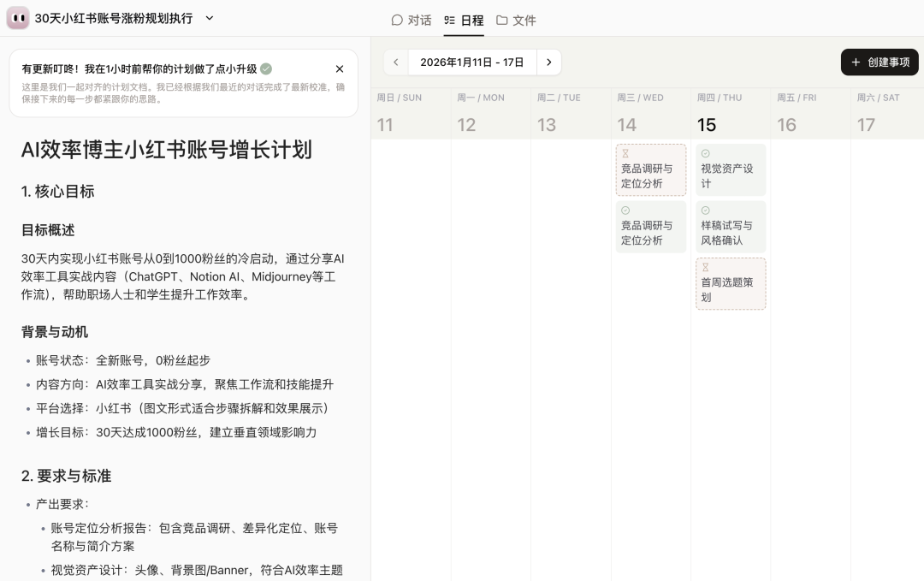The height and width of the screenshot is (581, 924).
Task: Click the pink app logo avatar
Action: point(17,18)
